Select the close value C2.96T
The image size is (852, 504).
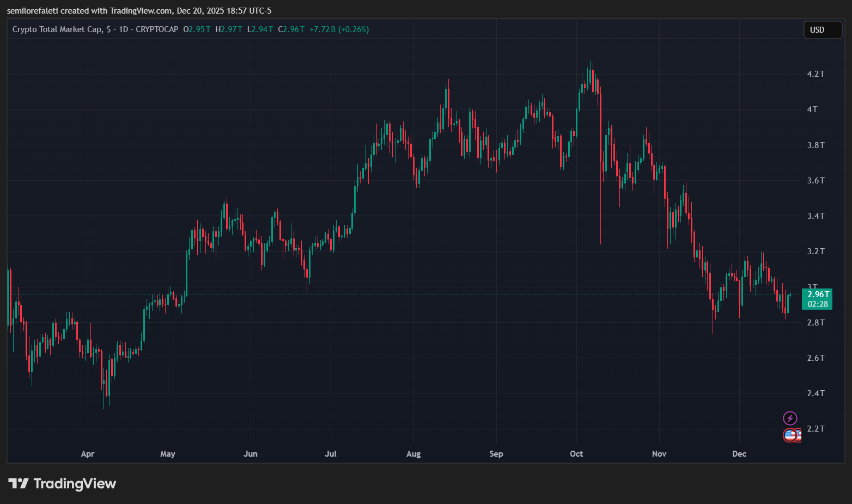click(x=291, y=29)
